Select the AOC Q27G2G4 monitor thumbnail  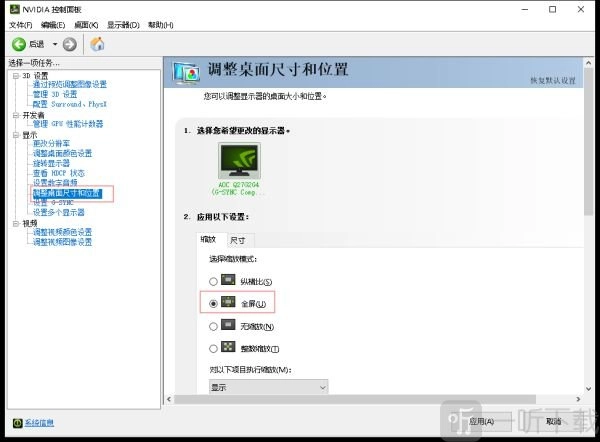pos(238,160)
